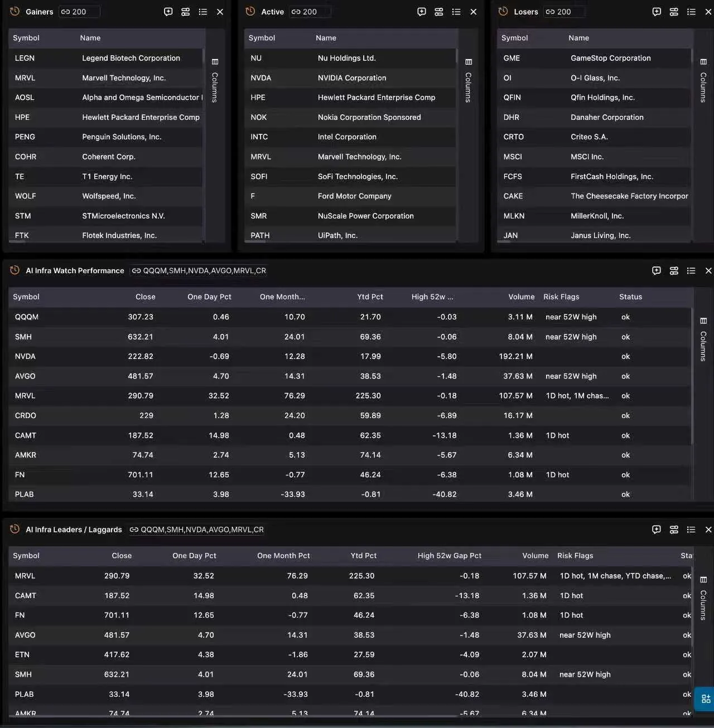
Task: Open chat icon in AI Infra Leaders / Laggards header
Action: point(657,530)
